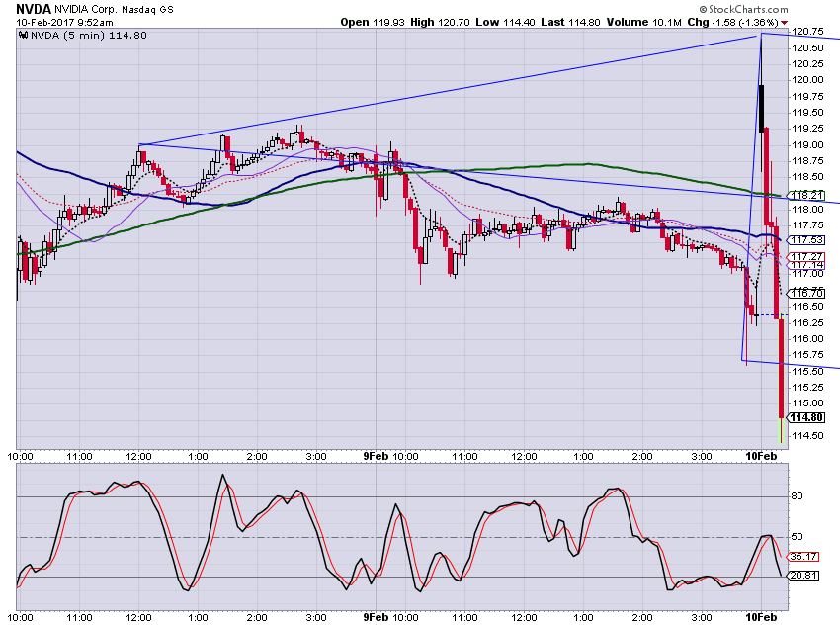Select the 115.00 price axis label

click(807, 403)
